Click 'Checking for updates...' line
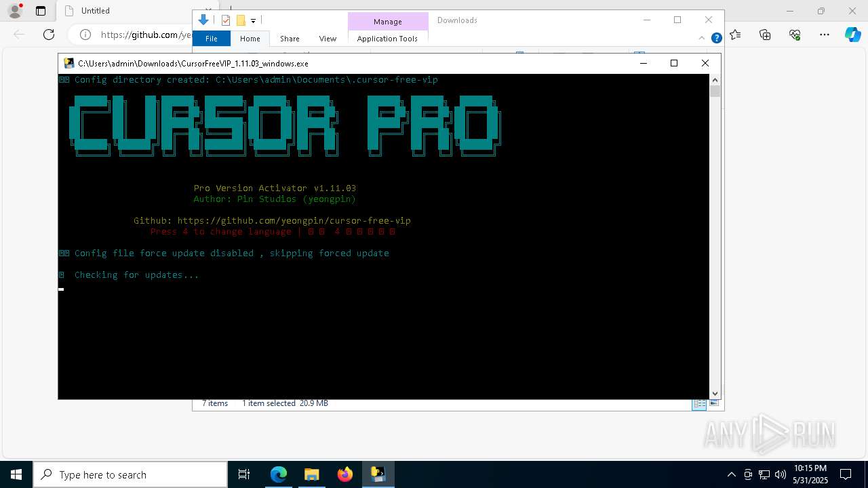Screen dimensions: 868x488 coord(136,274)
